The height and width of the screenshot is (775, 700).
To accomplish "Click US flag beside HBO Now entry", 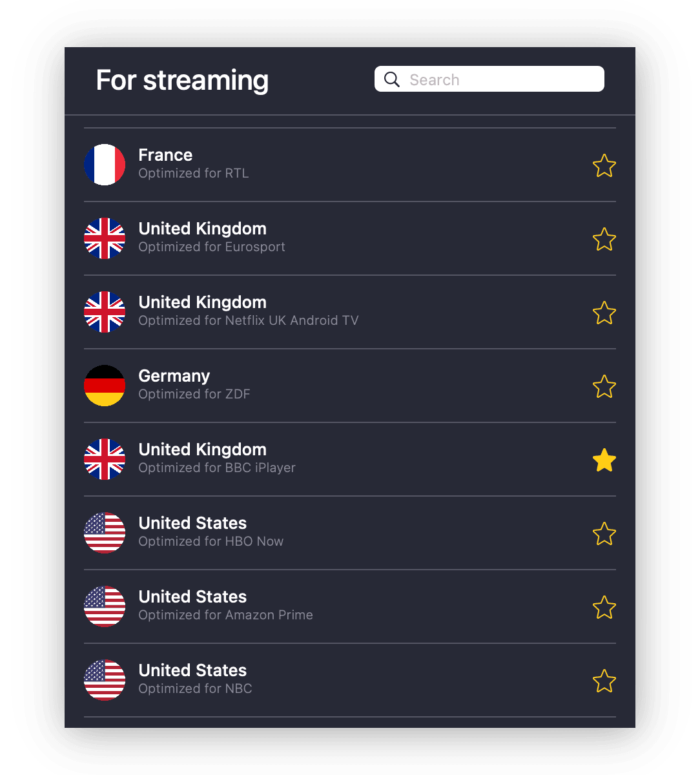I will click(x=105, y=533).
